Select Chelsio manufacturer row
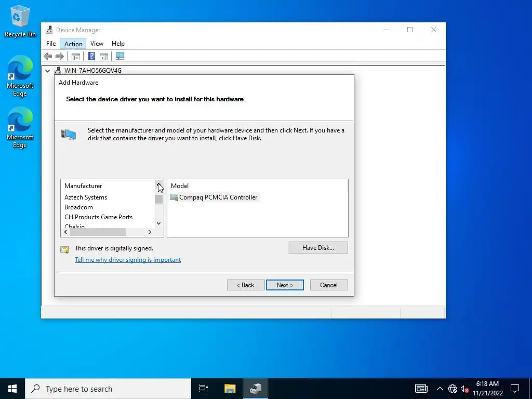The height and width of the screenshot is (399, 532). pos(75,226)
